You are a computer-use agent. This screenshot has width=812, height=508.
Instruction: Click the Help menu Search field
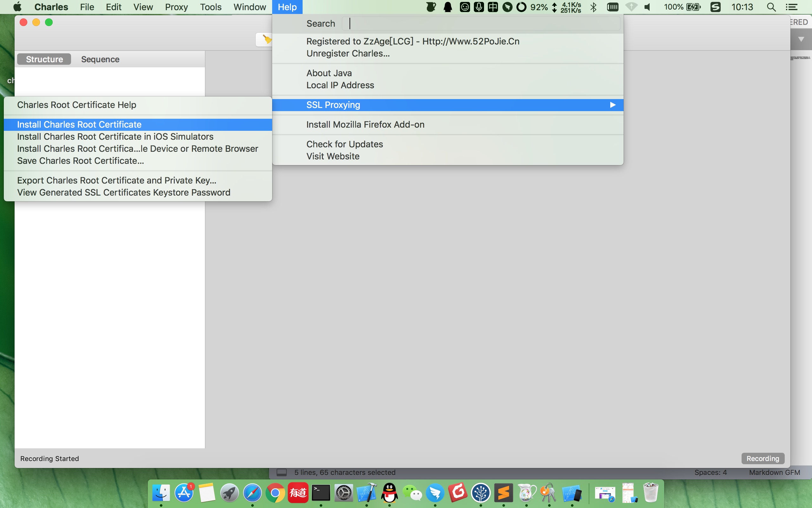(x=481, y=23)
